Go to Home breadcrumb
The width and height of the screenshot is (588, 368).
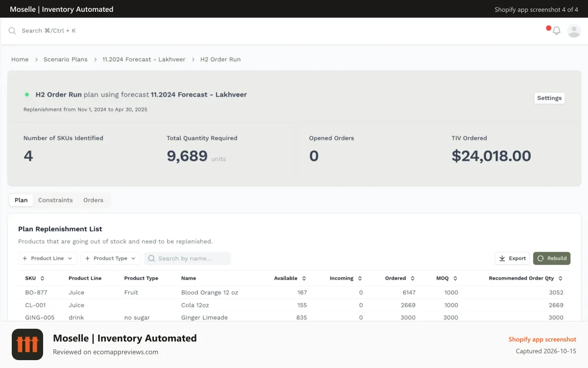tap(20, 59)
